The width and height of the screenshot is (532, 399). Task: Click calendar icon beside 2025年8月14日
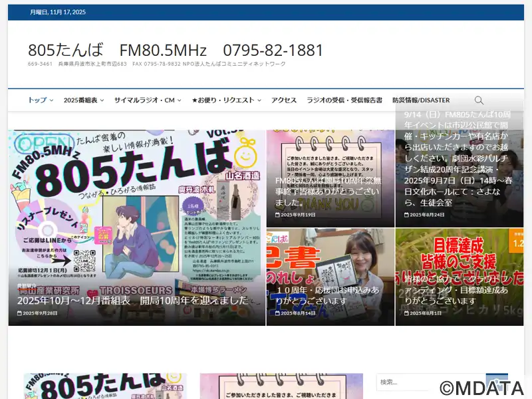point(277,313)
